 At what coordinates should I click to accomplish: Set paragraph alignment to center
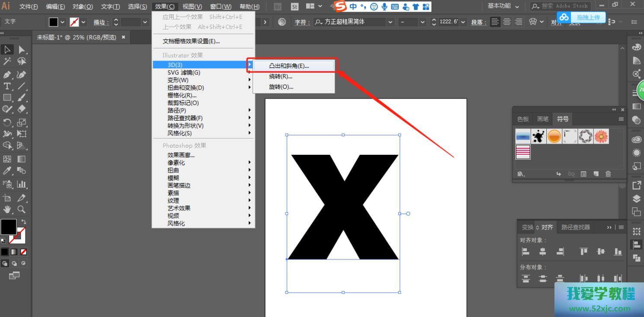coord(507,22)
